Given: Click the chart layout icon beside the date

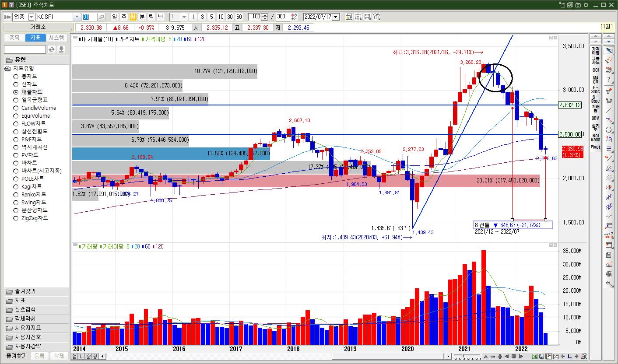Looking at the screenshot, I should [x=349, y=17].
